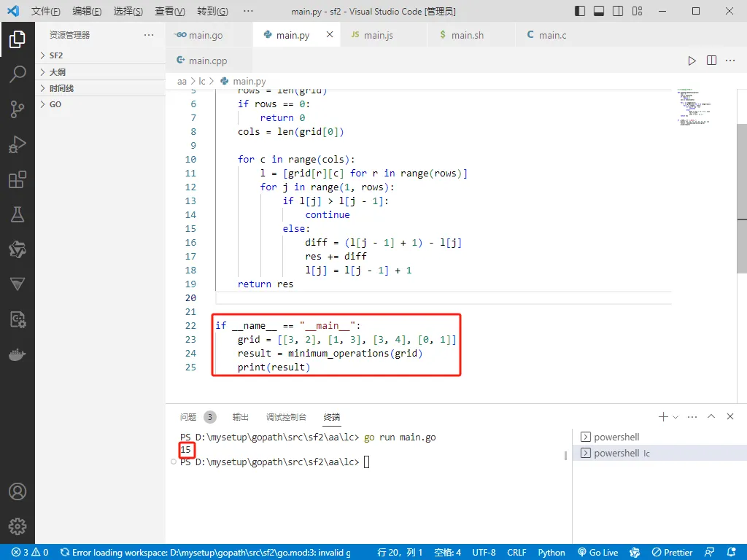Expand the GO section in Explorer
Image resolution: width=747 pixels, height=560 pixels.
click(100, 104)
